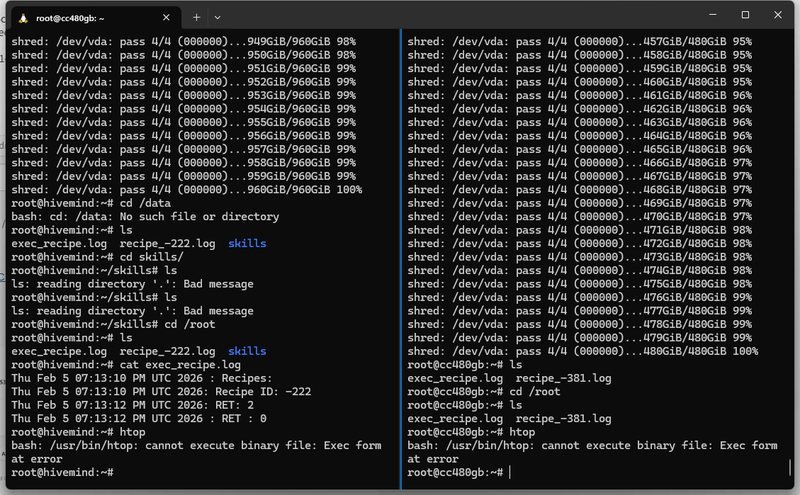Open a new tab with the plus button
The image size is (800, 495).
point(197,17)
